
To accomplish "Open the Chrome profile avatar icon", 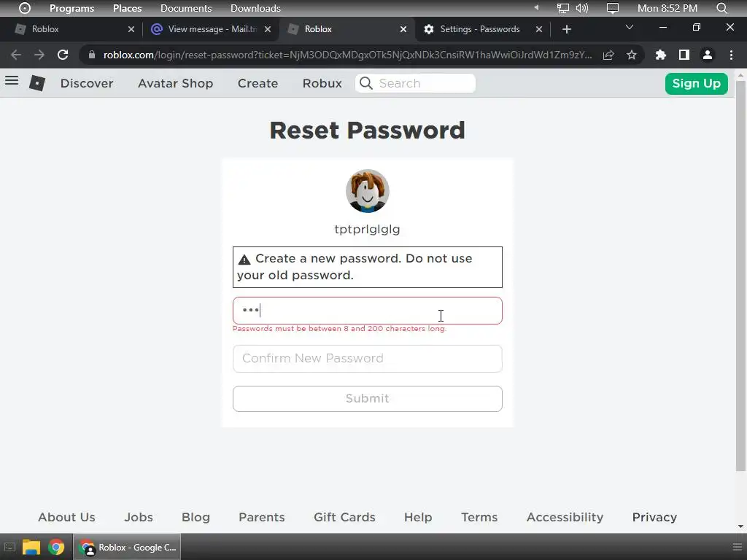I will pyautogui.click(x=708, y=55).
